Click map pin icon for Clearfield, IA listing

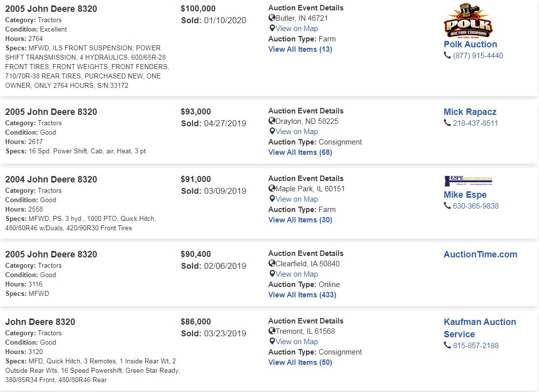[272, 274]
